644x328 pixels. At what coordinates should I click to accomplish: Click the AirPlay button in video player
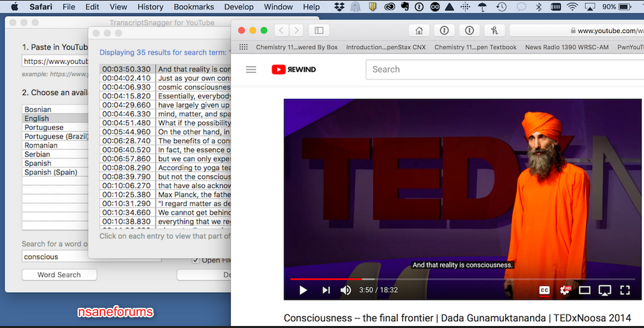point(604,290)
